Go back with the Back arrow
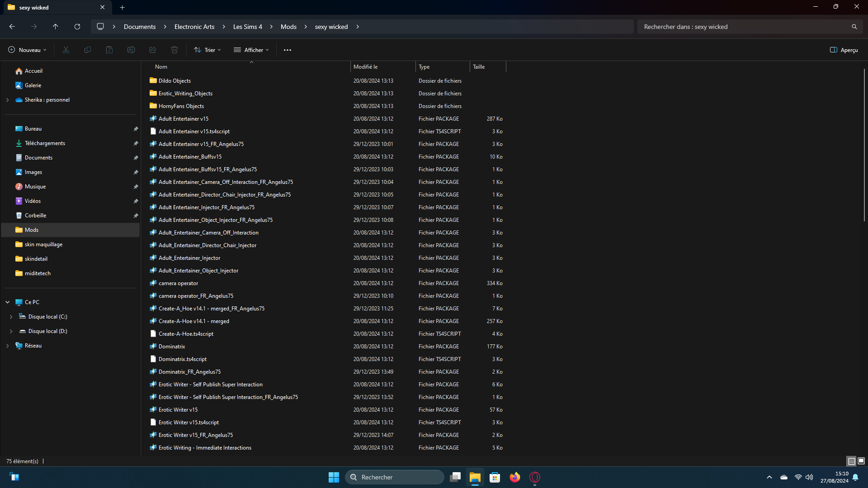Screen dimensions: 868x488 click(x=12, y=27)
